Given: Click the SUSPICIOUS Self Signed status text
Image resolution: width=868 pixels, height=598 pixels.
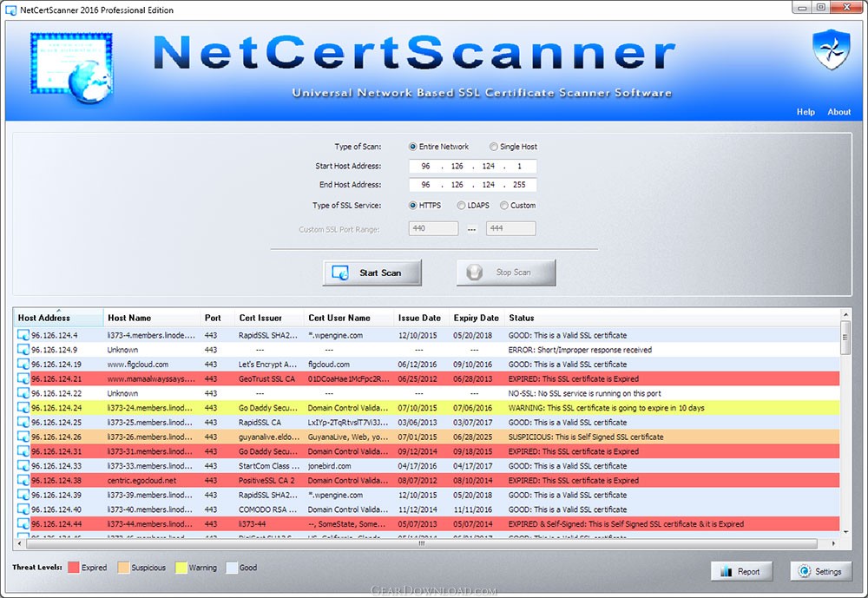Looking at the screenshot, I should [586, 437].
